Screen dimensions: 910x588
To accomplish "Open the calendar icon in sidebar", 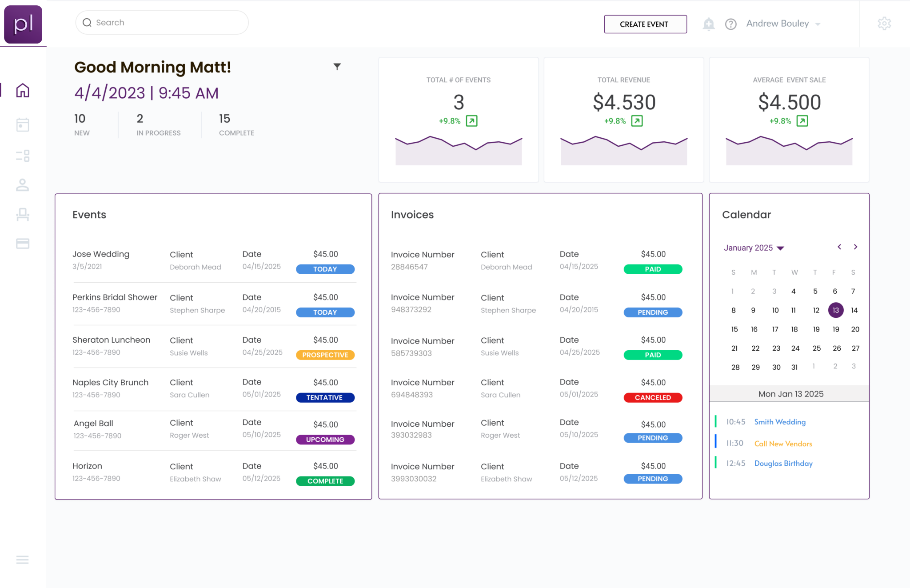I will coord(23,124).
